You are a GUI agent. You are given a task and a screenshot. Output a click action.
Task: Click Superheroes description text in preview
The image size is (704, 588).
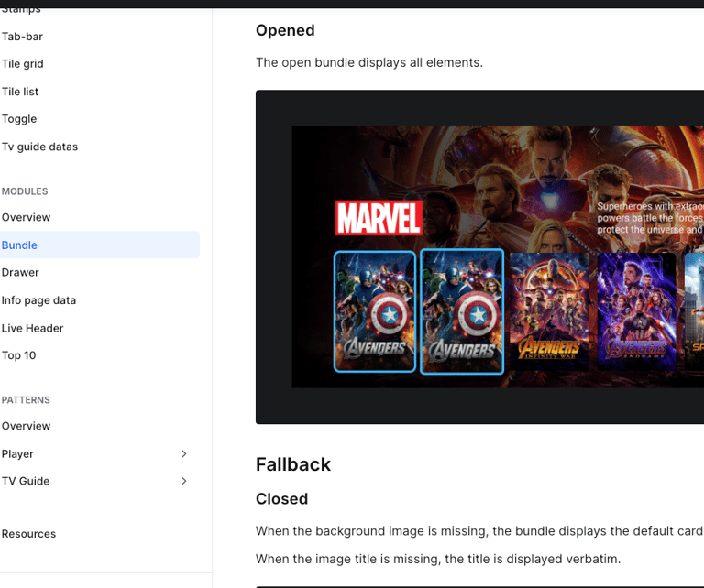pos(650,218)
